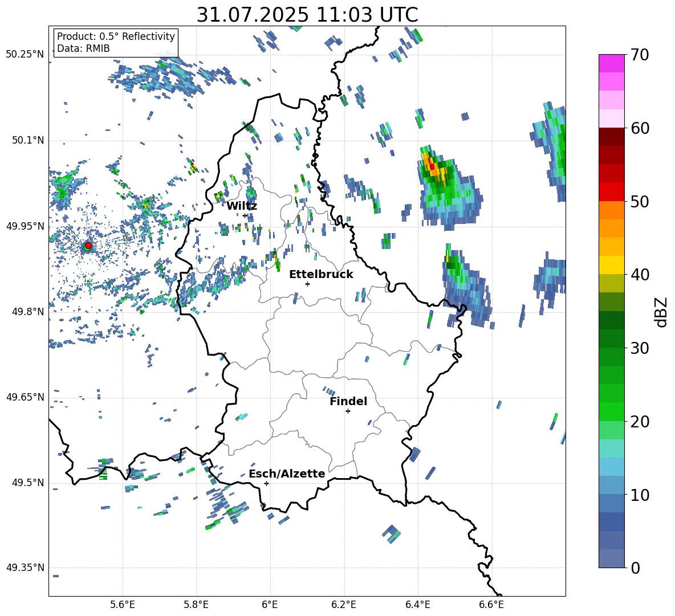Click the 6.4°E longitude label
This screenshot has width=675, height=616.
point(417,605)
